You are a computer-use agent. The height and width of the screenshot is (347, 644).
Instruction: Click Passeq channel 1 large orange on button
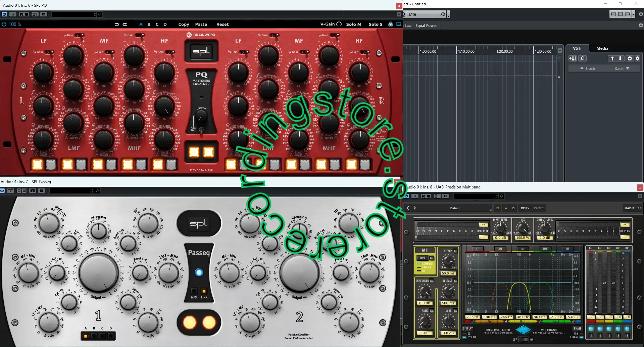tap(190, 323)
